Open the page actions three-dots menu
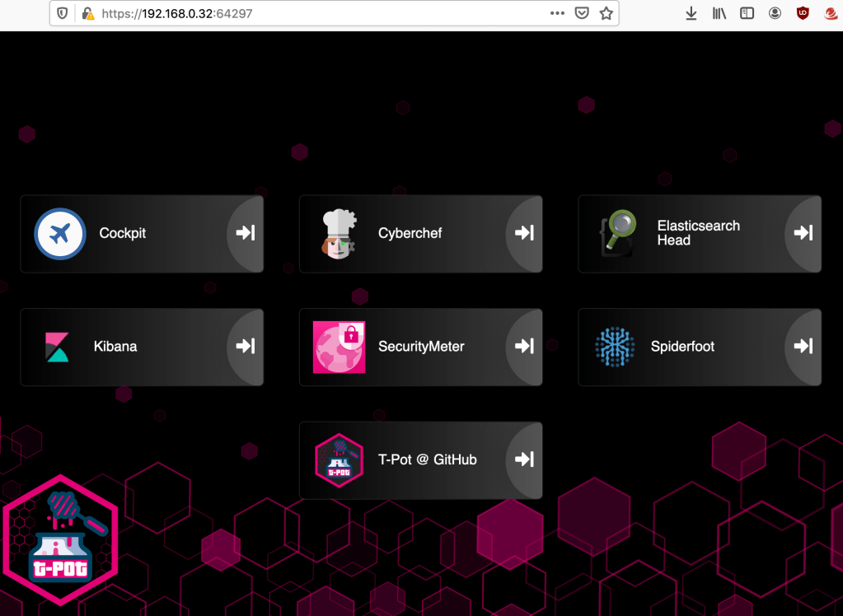843x616 pixels. [x=558, y=14]
